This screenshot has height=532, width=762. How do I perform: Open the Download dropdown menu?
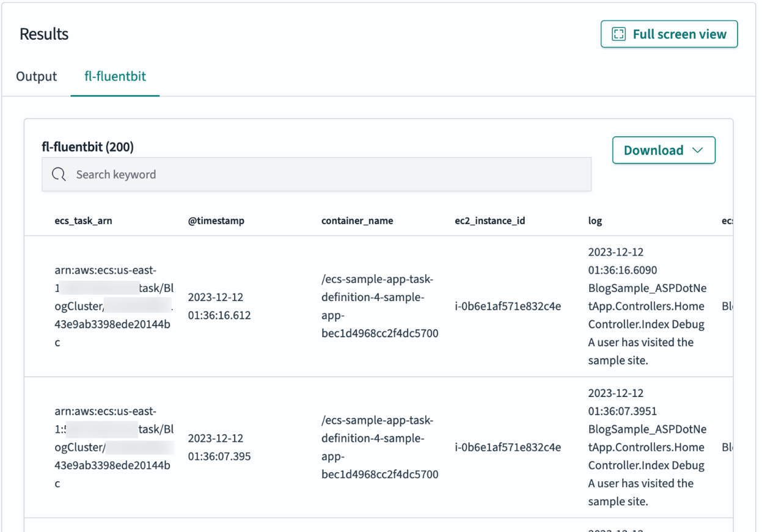coord(664,150)
